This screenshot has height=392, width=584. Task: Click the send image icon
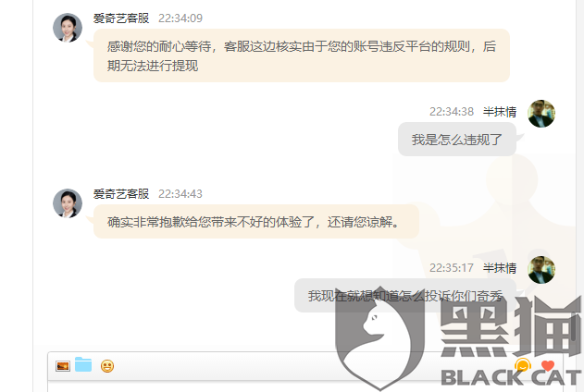point(63,366)
